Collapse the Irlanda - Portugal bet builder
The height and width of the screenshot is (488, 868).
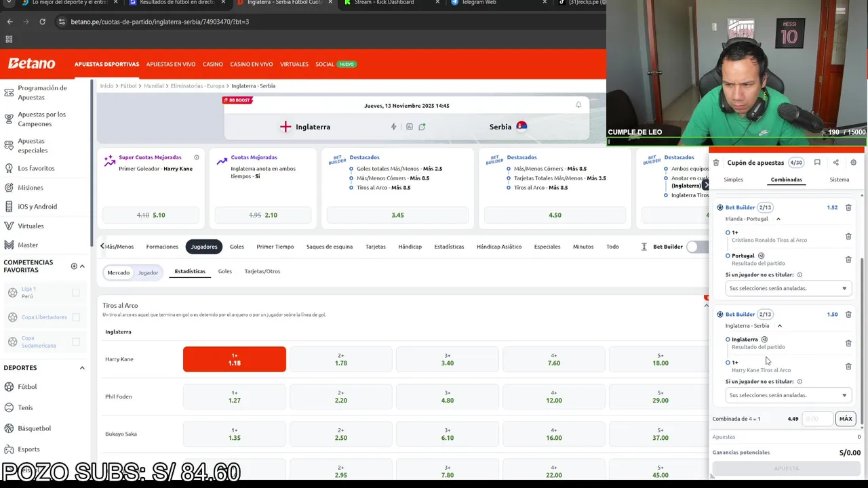(778, 219)
